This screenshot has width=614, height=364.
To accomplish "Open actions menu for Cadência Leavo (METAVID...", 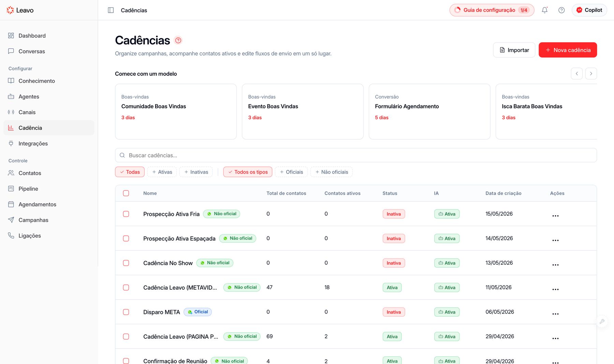I will click(x=555, y=289).
